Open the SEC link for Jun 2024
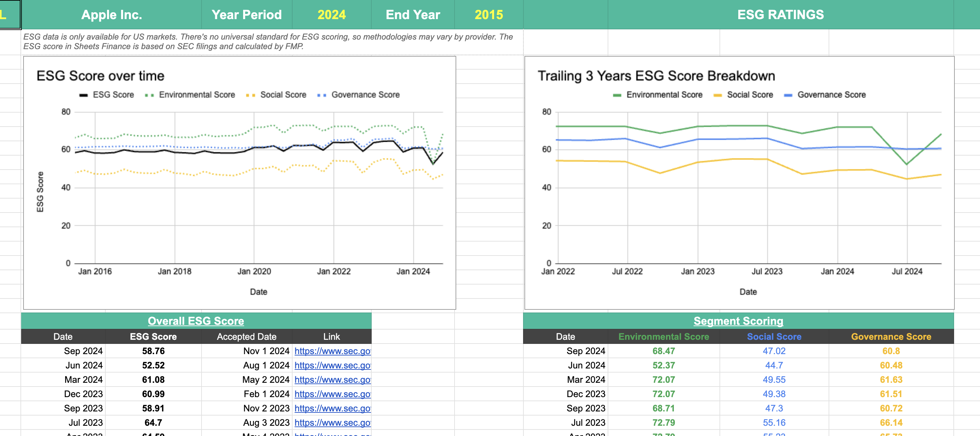 coord(332,365)
